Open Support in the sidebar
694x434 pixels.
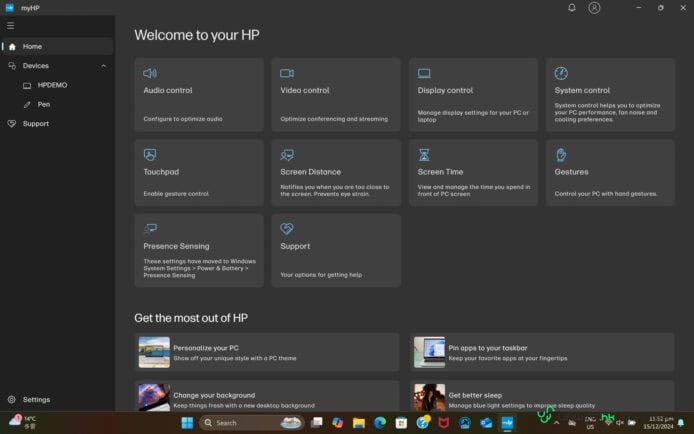pyautogui.click(x=57, y=124)
